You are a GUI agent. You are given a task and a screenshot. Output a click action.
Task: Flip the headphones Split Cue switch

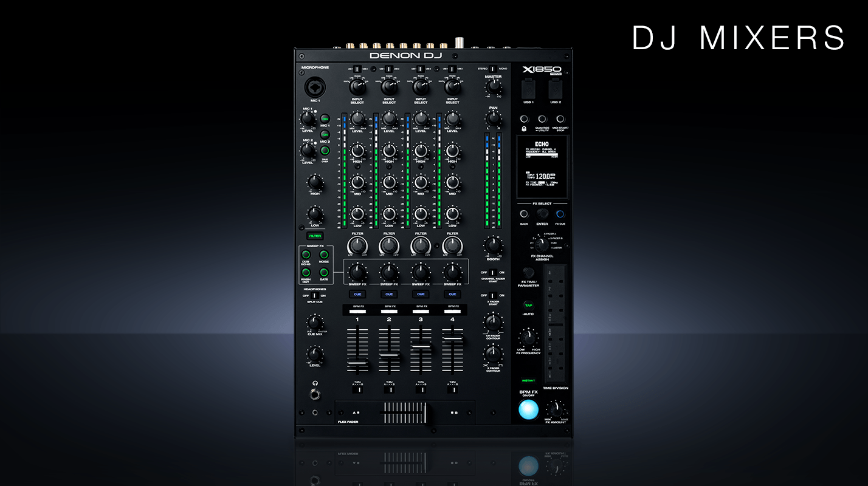[x=315, y=296]
